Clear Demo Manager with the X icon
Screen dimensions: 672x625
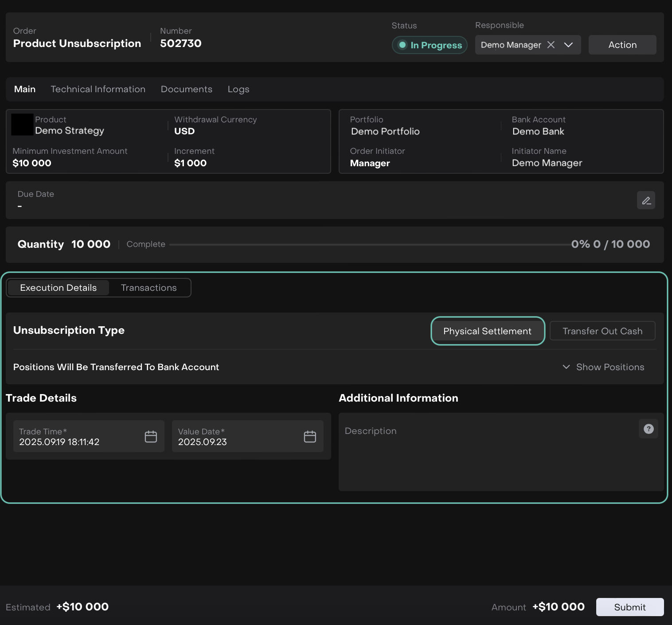coord(551,45)
